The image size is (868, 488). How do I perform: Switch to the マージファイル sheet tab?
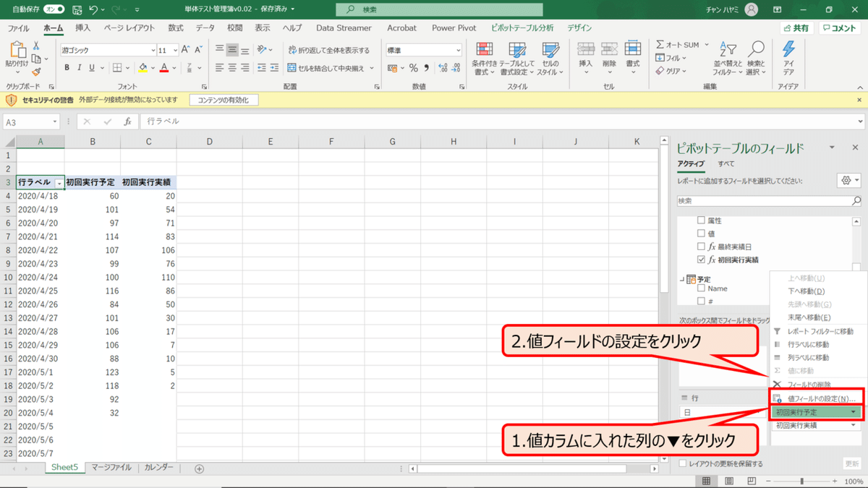[112, 468]
